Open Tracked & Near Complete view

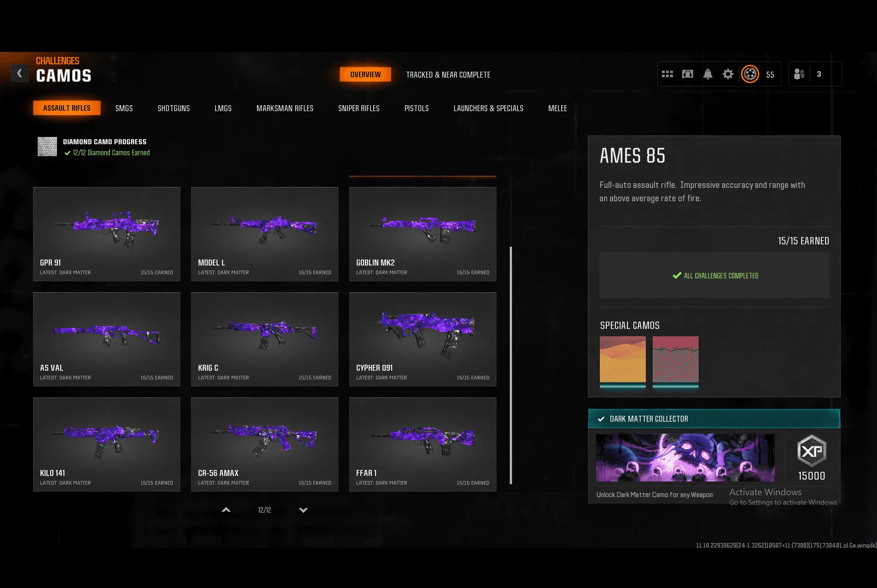448,75
